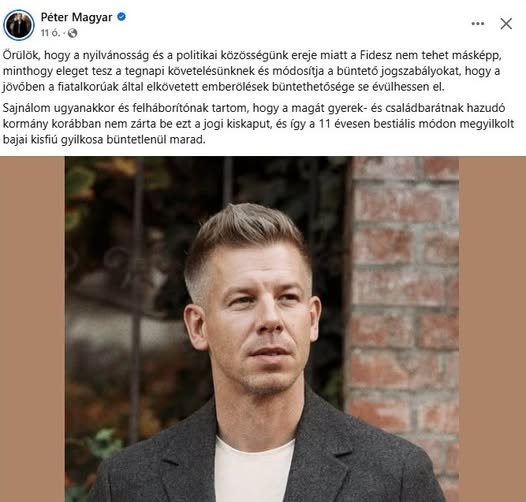Close the post with the X icon
The image size is (526, 502).
coord(506,23)
